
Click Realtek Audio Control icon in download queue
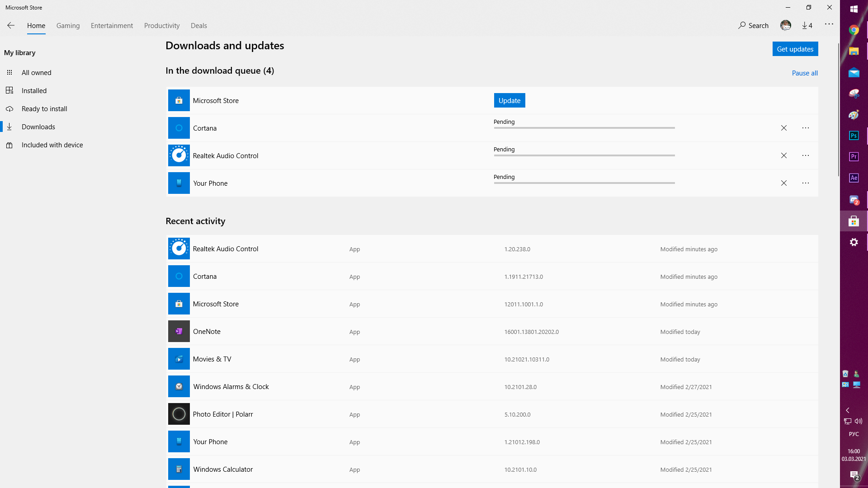click(179, 155)
